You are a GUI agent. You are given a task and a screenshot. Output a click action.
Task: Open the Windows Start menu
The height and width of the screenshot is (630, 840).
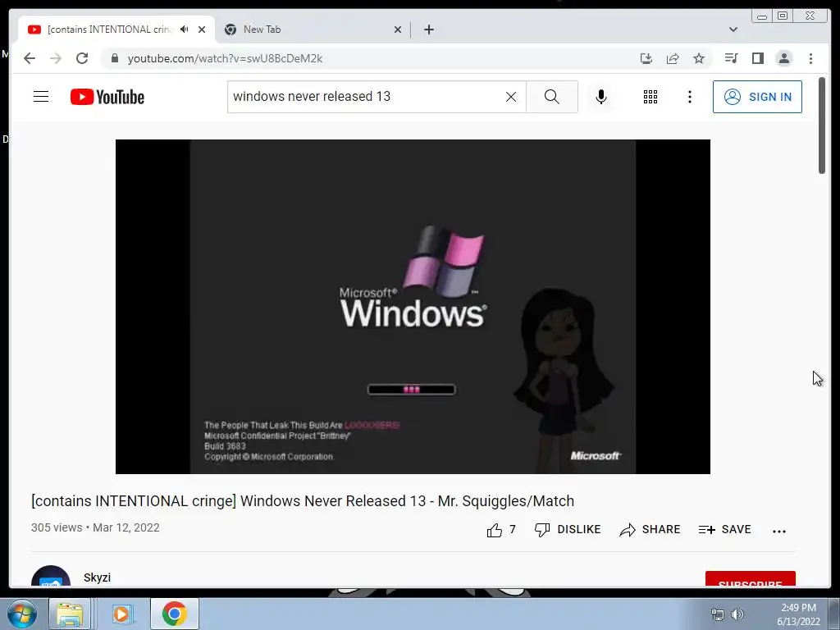(x=22, y=614)
